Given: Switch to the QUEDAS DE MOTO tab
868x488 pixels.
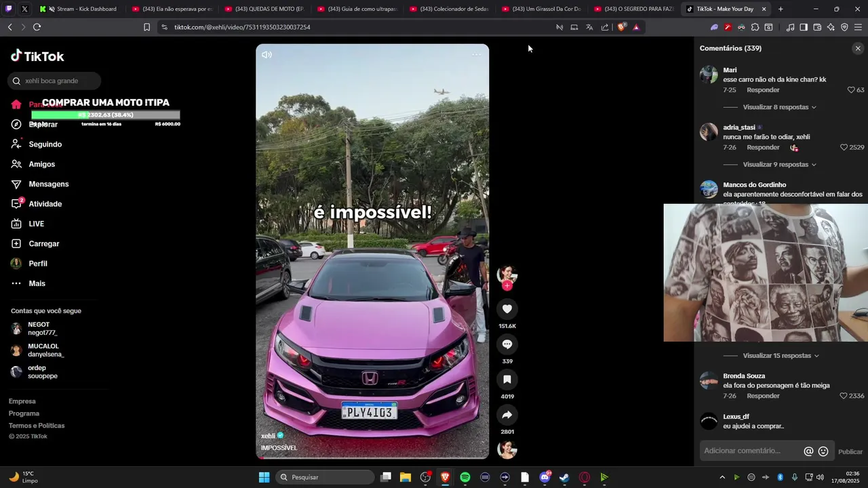Looking at the screenshot, I should click(x=264, y=9).
